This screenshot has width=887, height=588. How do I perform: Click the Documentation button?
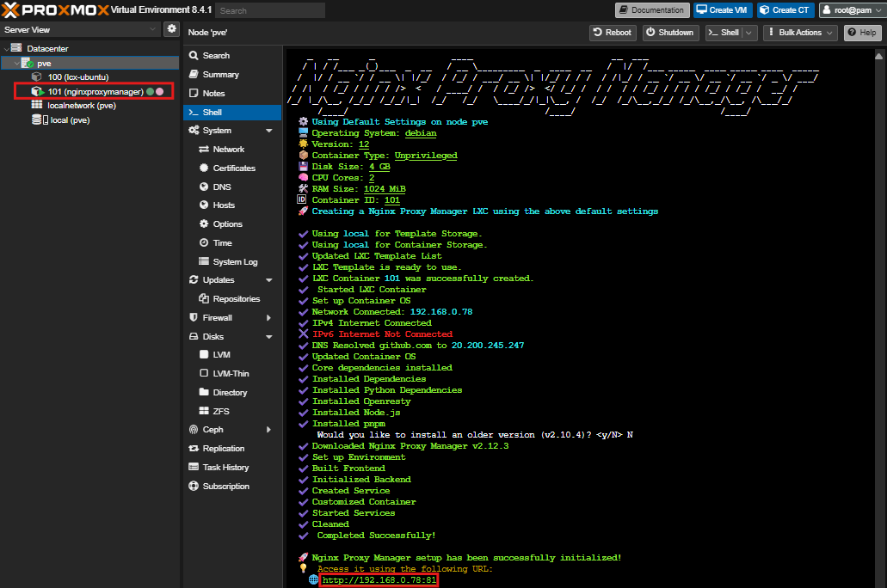(652, 10)
